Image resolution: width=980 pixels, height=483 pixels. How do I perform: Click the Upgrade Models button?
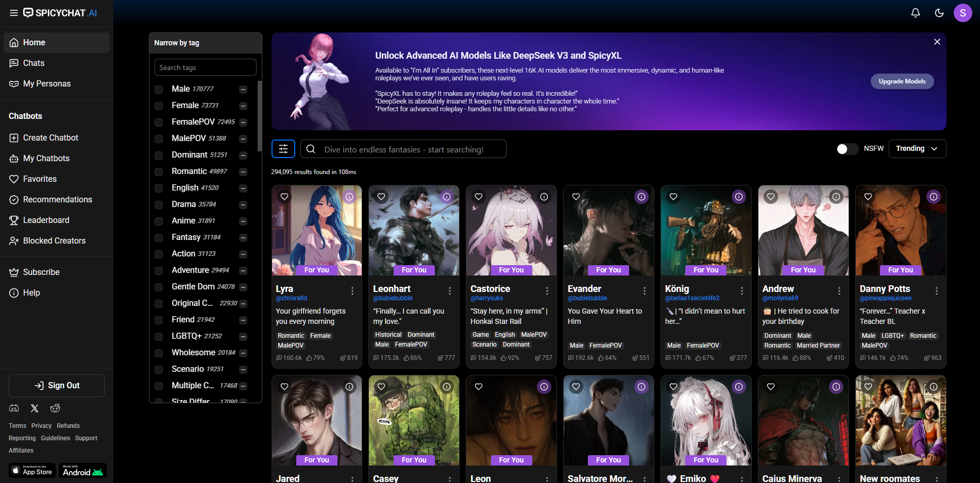click(902, 81)
